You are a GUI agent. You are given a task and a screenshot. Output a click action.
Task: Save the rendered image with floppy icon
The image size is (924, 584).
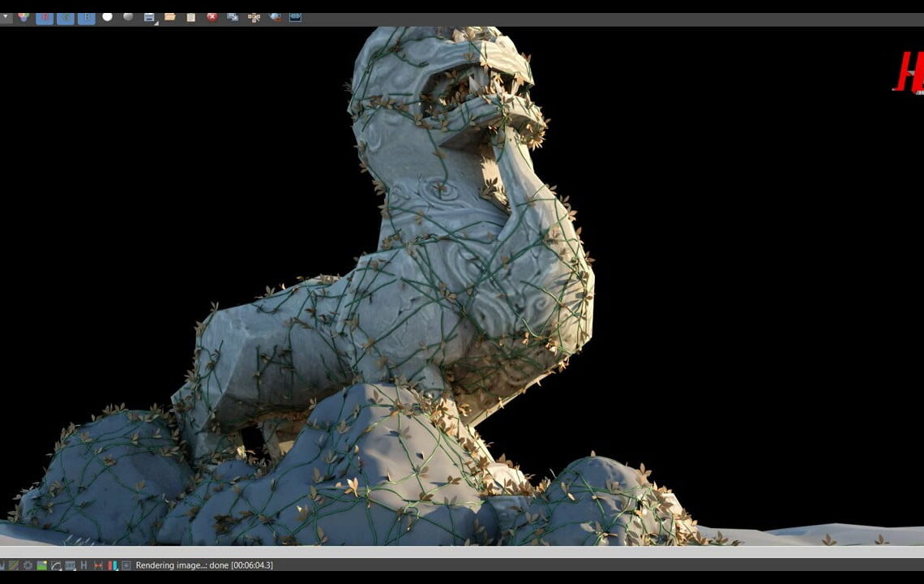tap(150, 17)
